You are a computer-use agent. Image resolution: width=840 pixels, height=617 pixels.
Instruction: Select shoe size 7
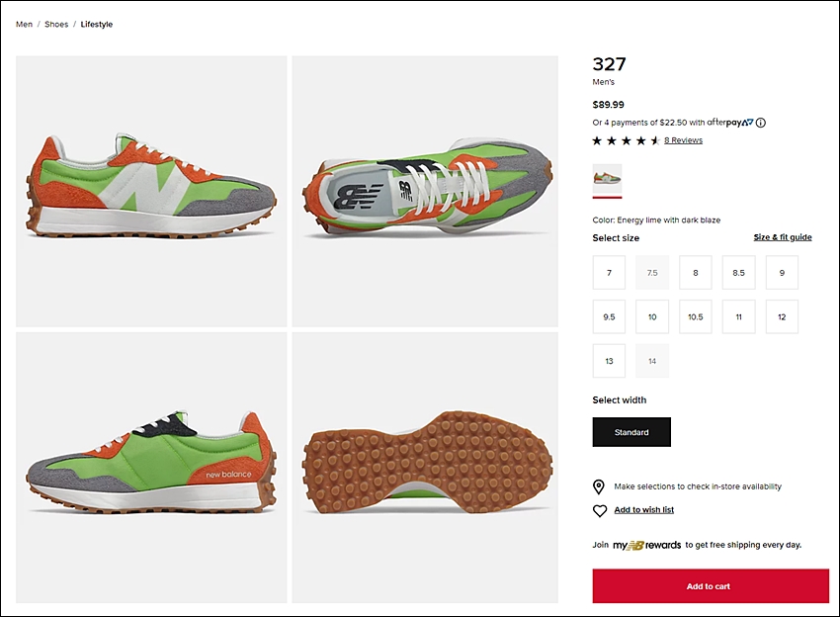pos(609,273)
